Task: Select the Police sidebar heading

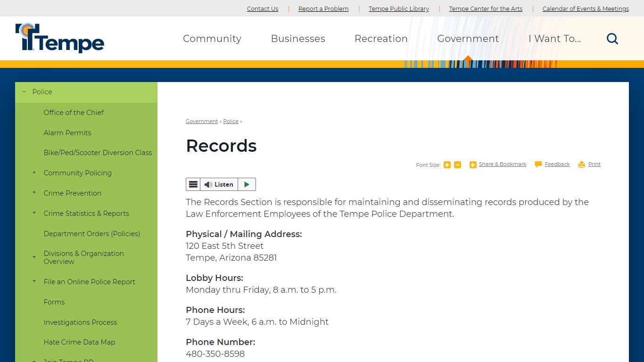Action: pyautogui.click(x=42, y=92)
